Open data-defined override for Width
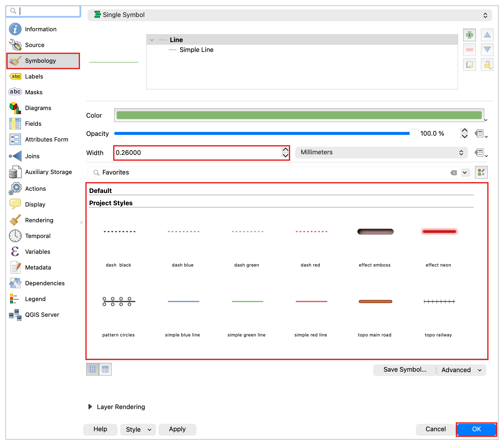Viewport: 504px width, 445px height. (x=481, y=153)
